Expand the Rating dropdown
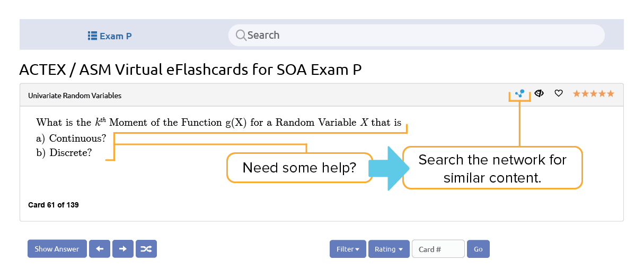The width and height of the screenshot is (644, 277). click(389, 249)
